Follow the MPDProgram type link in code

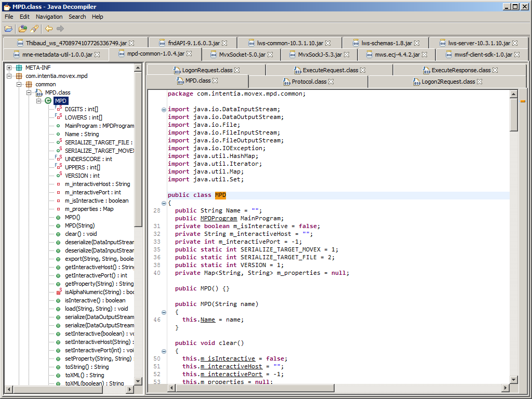pyautogui.click(x=218, y=218)
